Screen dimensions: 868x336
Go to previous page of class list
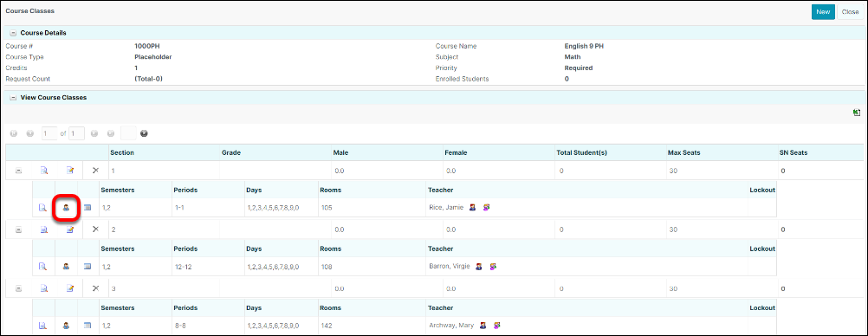click(x=30, y=133)
